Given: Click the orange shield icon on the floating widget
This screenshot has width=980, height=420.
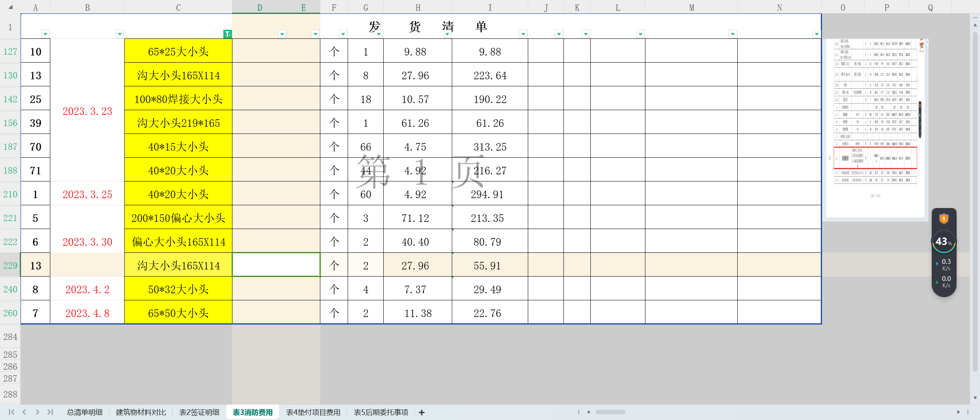Looking at the screenshot, I should [944, 219].
